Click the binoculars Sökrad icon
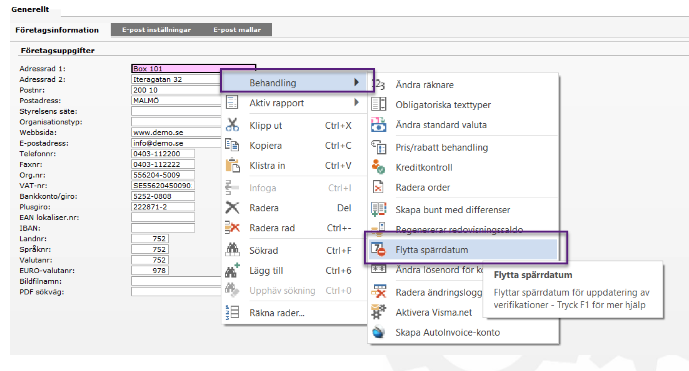The width and height of the screenshot is (689, 371). coord(232,249)
